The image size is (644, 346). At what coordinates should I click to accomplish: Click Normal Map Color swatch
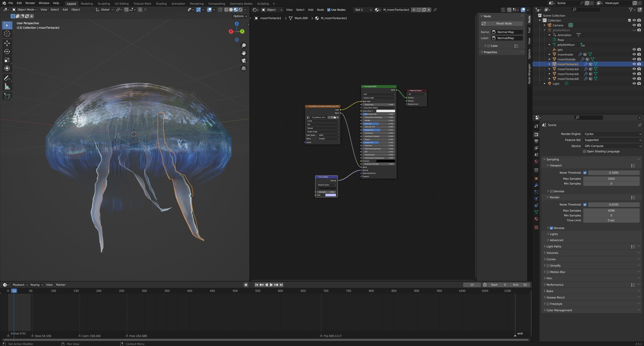coord(331,195)
